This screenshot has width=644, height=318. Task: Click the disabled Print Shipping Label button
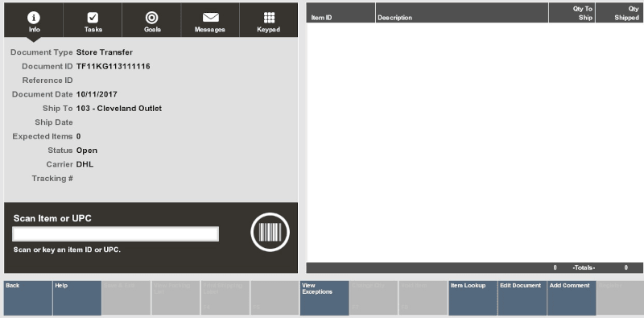pos(225,299)
